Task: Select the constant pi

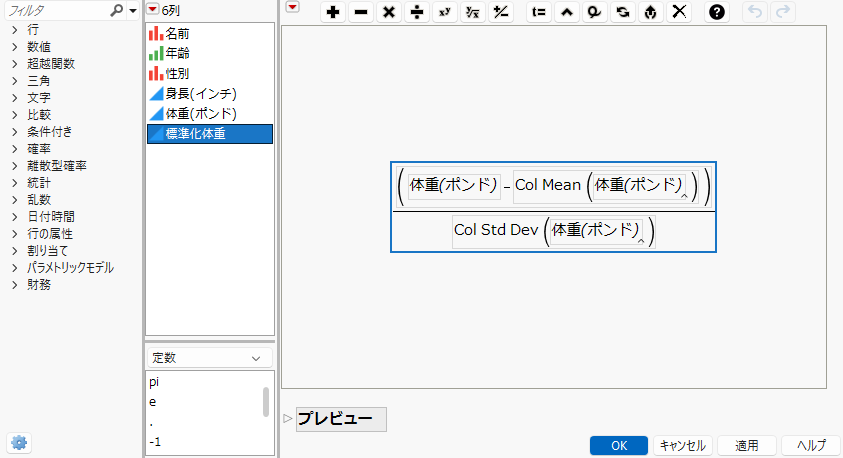Action: click(154, 382)
